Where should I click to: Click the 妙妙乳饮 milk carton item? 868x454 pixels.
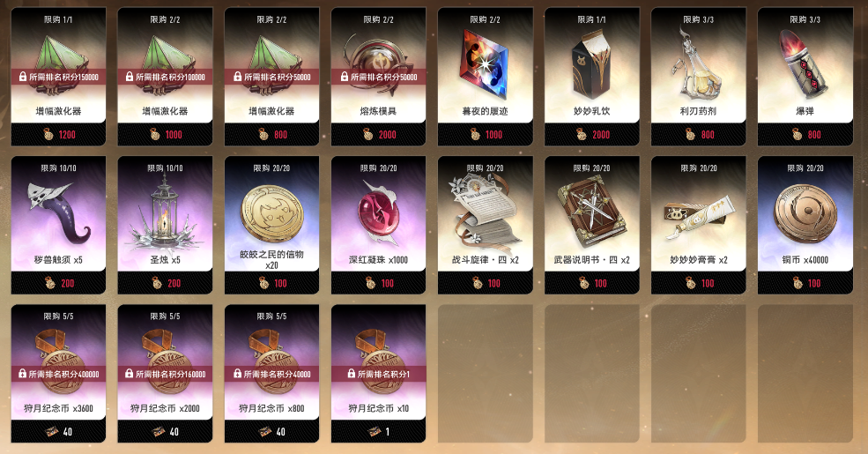pos(592,77)
